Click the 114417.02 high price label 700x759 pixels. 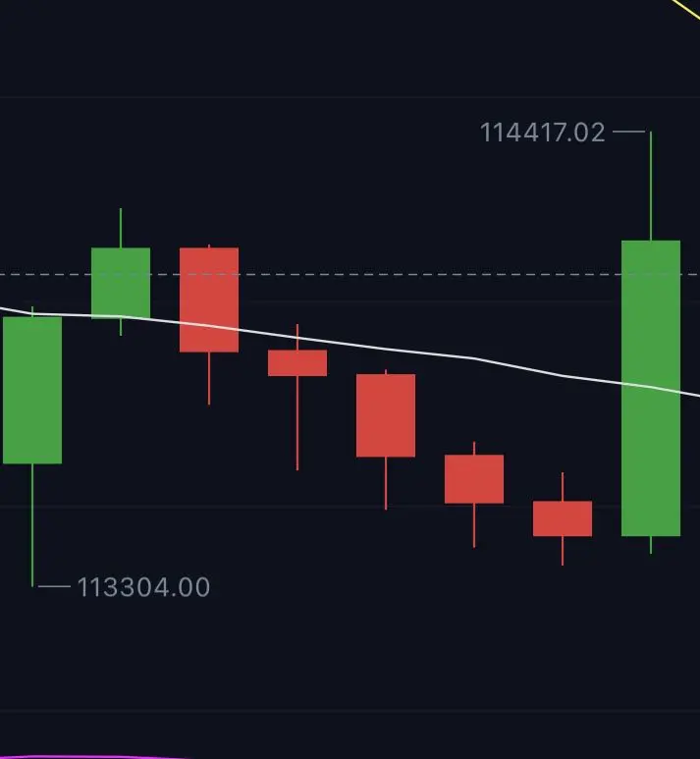542,133
